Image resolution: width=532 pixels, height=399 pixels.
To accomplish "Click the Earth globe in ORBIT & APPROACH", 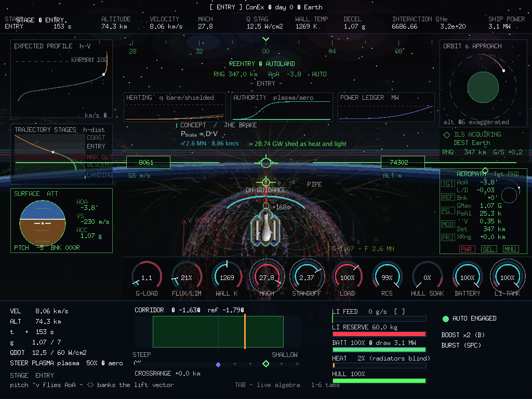I will pos(483,87).
